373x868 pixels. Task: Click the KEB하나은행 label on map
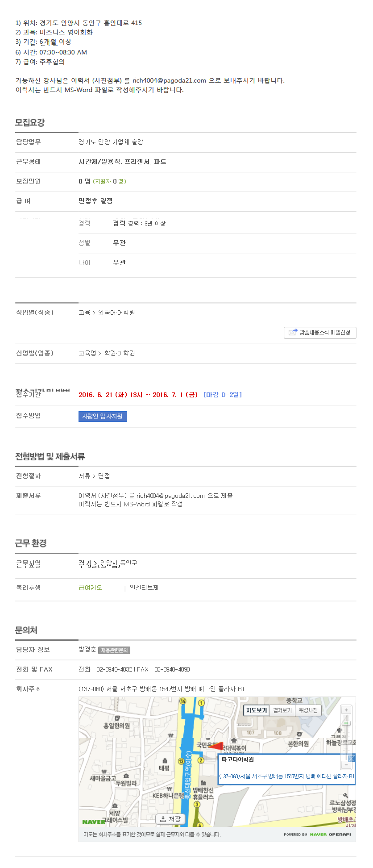click(x=168, y=795)
